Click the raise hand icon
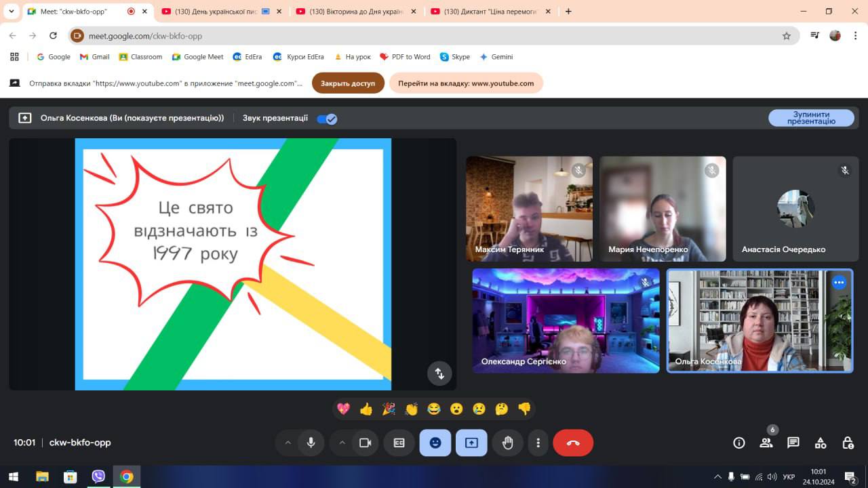Image resolution: width=868 pixels, height=488 pixels. [x=507, y=443]
